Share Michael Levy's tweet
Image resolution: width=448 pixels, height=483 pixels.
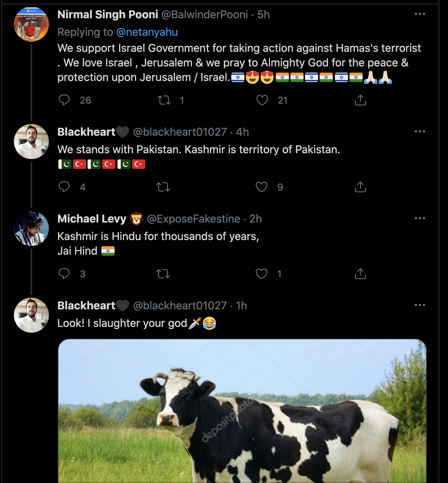360,274
